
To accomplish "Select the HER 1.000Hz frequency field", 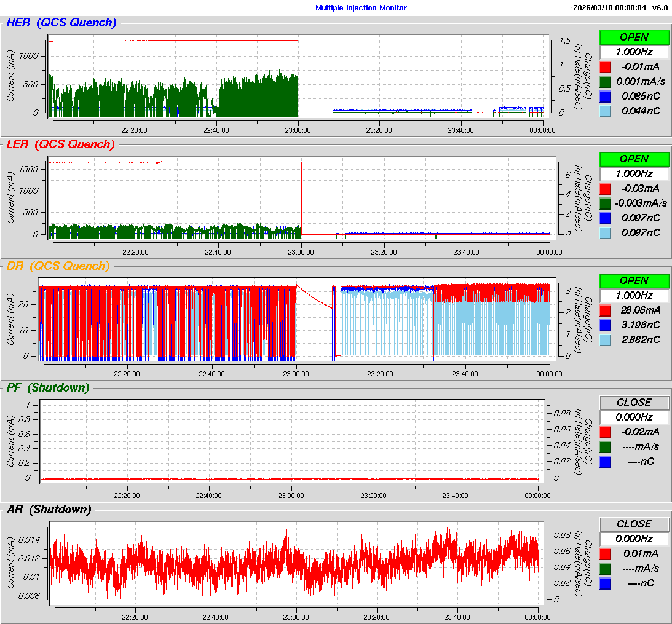I will 634,52.
